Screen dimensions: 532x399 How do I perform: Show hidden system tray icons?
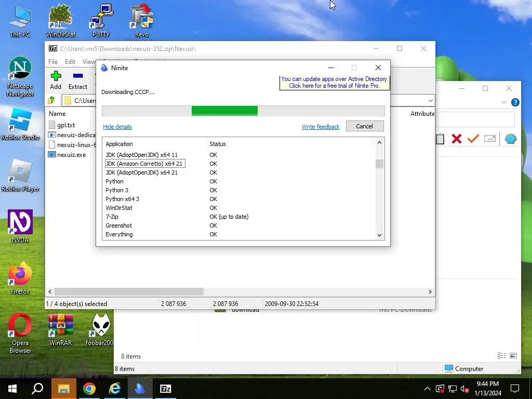pyautogui.click(x=427, y=389)
